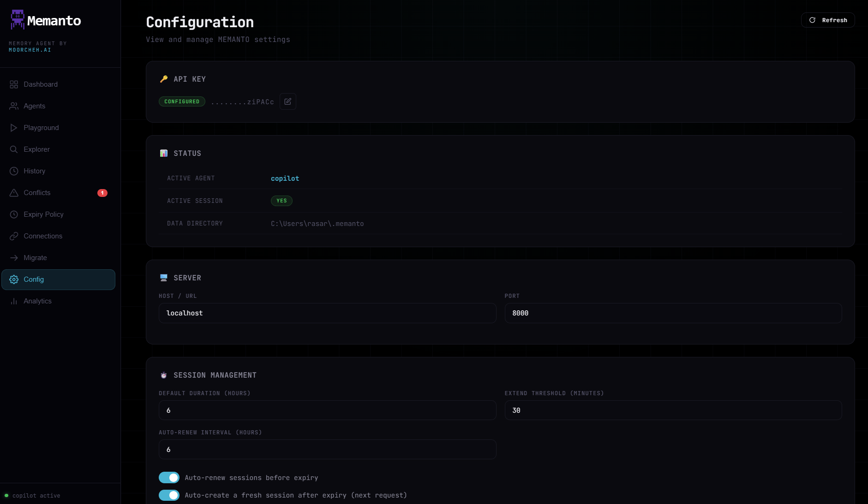The width and height of the screenshot is (868, 504).
Task: Edit the API key with pencil icon
Action: tap(287, 101)
